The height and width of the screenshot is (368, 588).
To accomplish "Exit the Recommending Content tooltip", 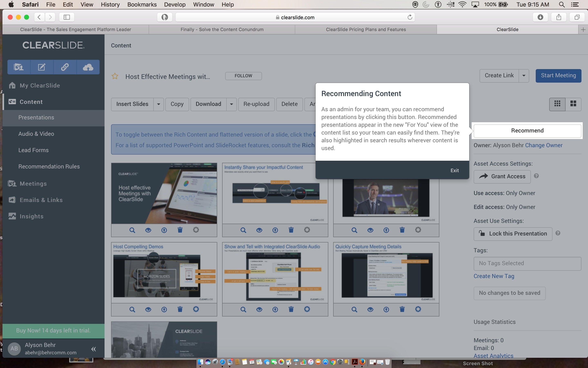I will pyautogui.click(x=455, y=170).
